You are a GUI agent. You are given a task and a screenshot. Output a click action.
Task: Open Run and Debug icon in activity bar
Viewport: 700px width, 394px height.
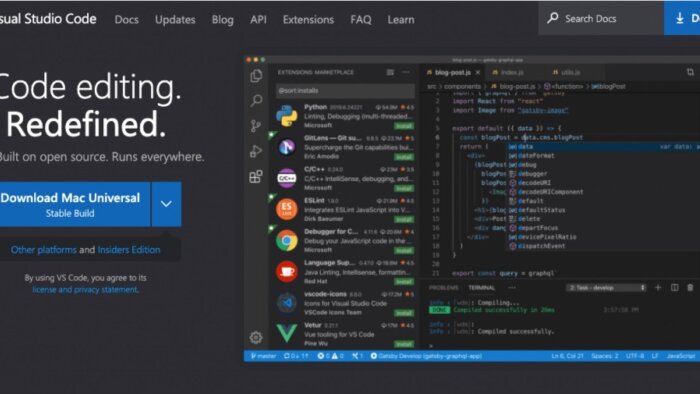[x=256, y=151]
